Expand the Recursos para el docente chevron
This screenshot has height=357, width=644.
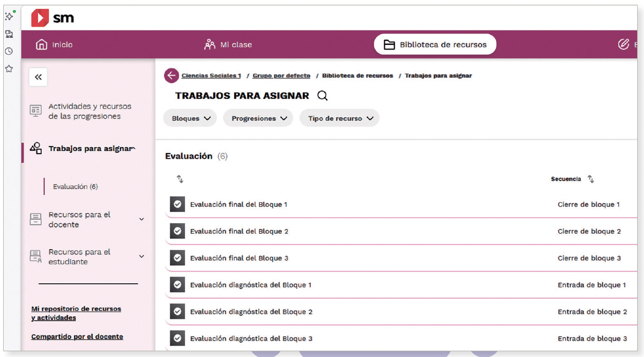click(x=141, y=219)
